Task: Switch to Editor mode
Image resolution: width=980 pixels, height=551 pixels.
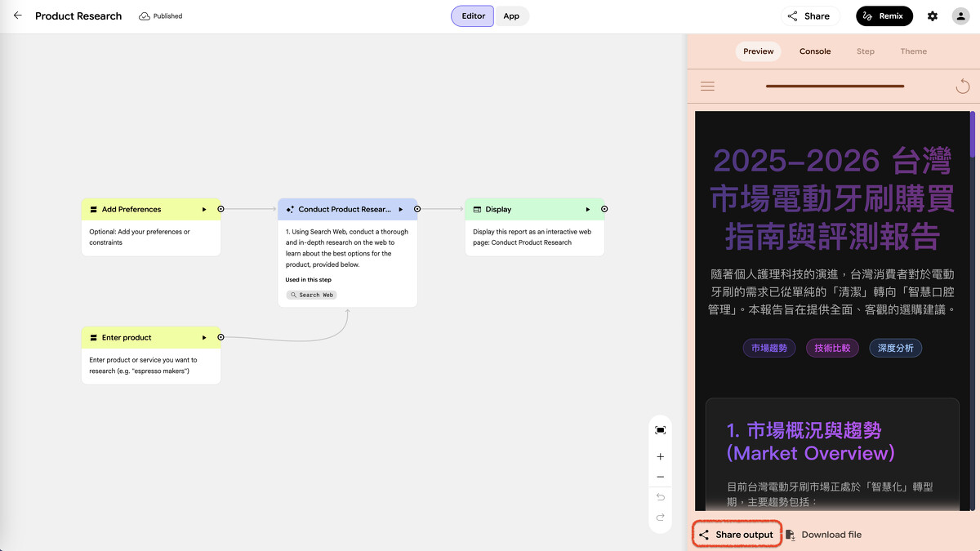Action: (x=473, y=16)
